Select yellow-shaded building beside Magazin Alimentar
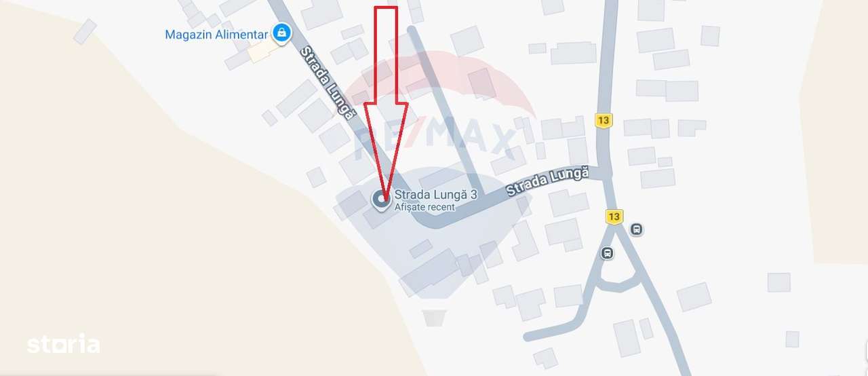This screenshot has width=868, height=376. 262,51
